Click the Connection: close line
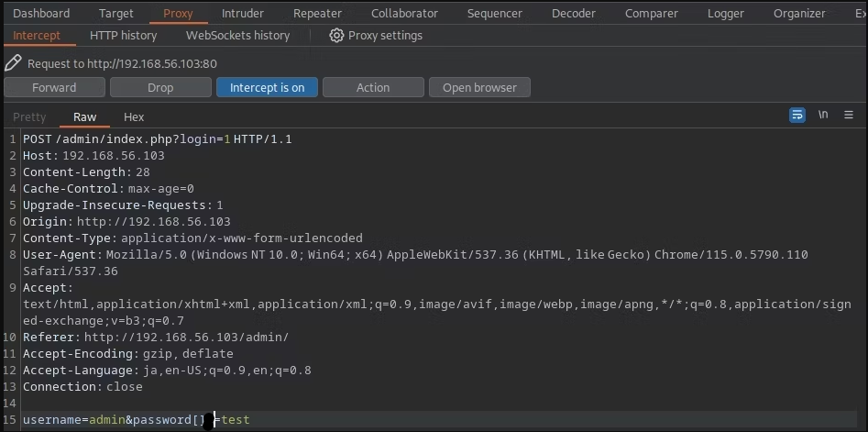Image resolution: width=868 pixels, height=432 pixels. click(82, 386)
